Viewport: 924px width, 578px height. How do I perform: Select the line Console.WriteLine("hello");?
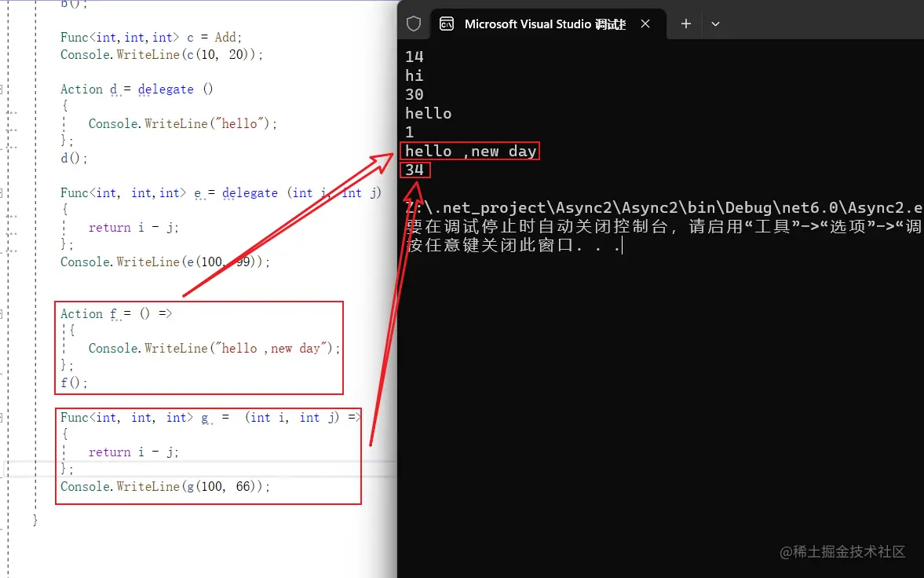[x=183, y=123]
